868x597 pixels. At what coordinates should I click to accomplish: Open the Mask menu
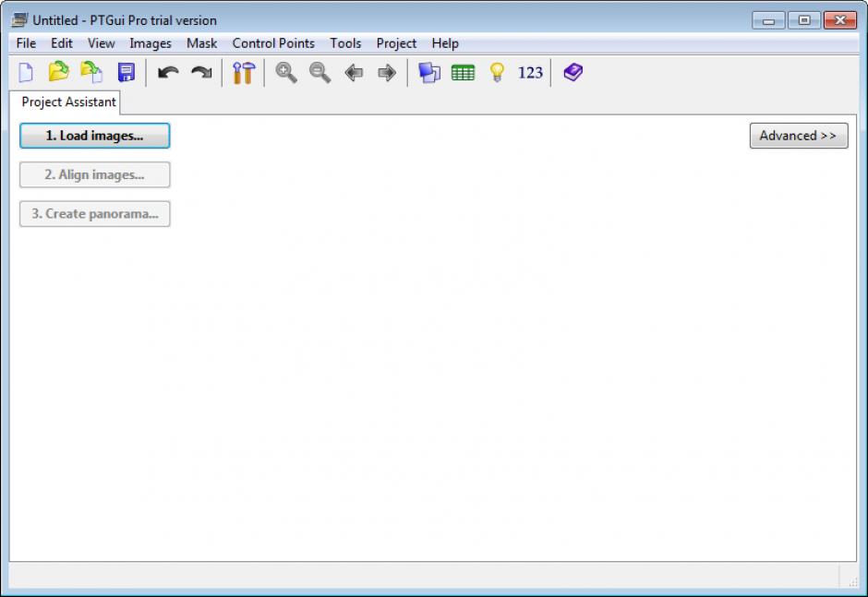click(x=201, y=43)
